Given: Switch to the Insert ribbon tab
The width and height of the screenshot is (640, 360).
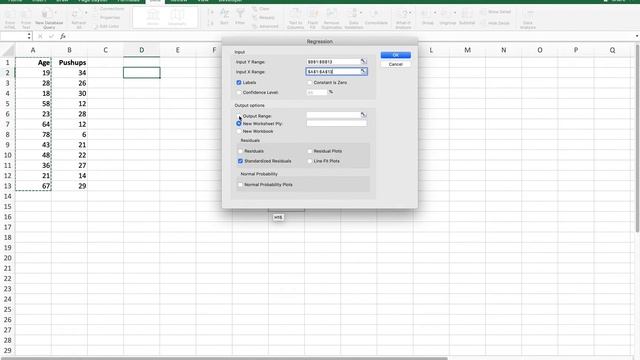Looking at the screenshot, I should [39, 1].
